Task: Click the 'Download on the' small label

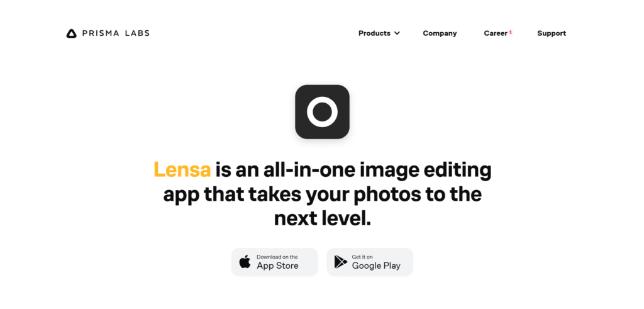Action: point(277,257)
